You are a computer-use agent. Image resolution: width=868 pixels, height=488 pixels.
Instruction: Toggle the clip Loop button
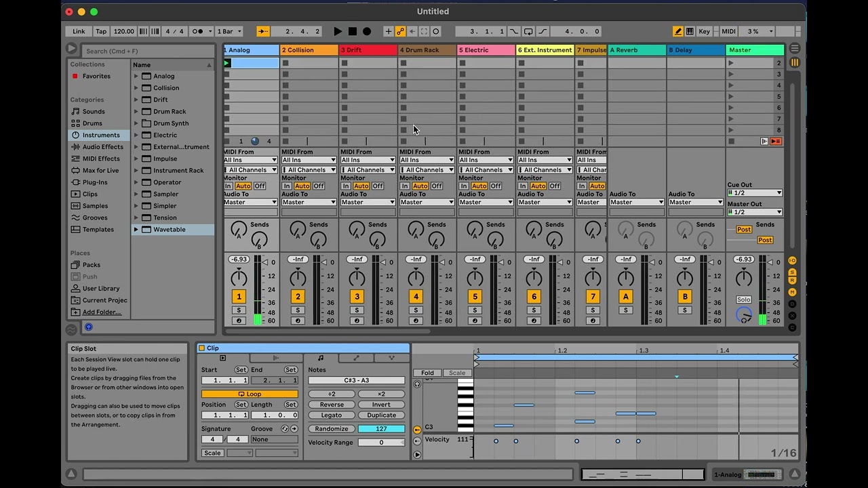click(250, 394)
